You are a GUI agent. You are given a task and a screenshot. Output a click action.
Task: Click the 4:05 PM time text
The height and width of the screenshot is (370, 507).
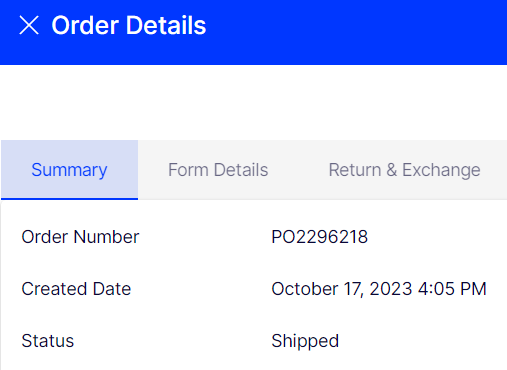click(452, 289)
